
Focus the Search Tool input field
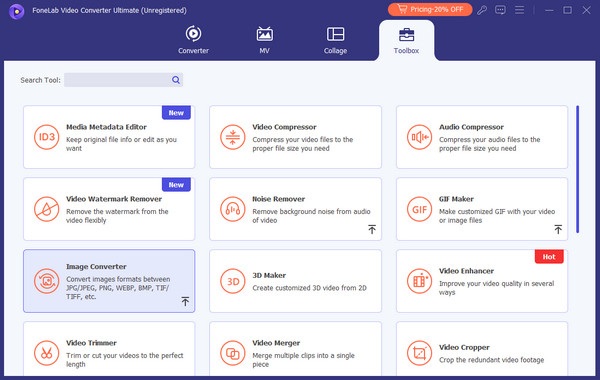pyautogui.click(x=123, y=80)
